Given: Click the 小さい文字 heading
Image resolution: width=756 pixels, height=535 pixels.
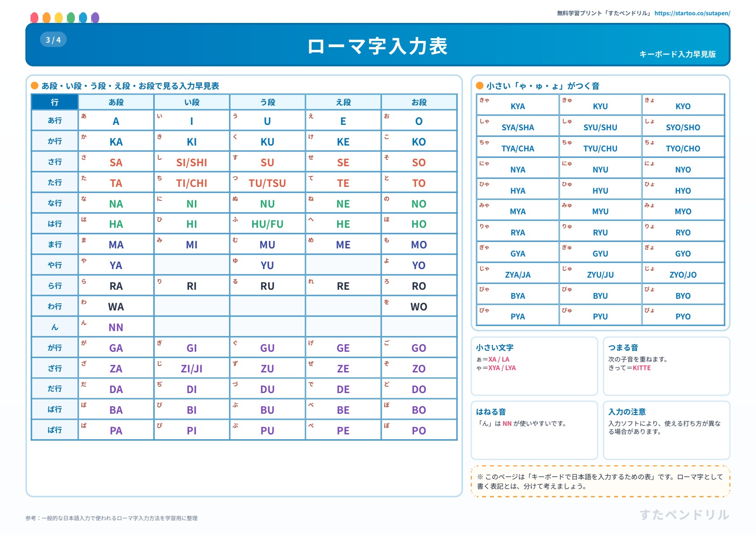Looking at the screenshot, I should [x=495, y=347].
